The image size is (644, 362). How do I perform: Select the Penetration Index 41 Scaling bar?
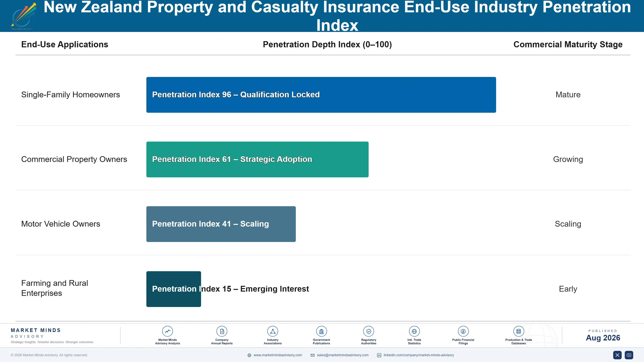coord(221,224)
